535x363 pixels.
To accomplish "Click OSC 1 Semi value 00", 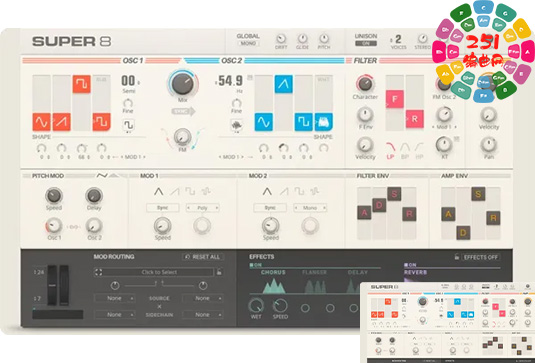I will pos(128,81).
